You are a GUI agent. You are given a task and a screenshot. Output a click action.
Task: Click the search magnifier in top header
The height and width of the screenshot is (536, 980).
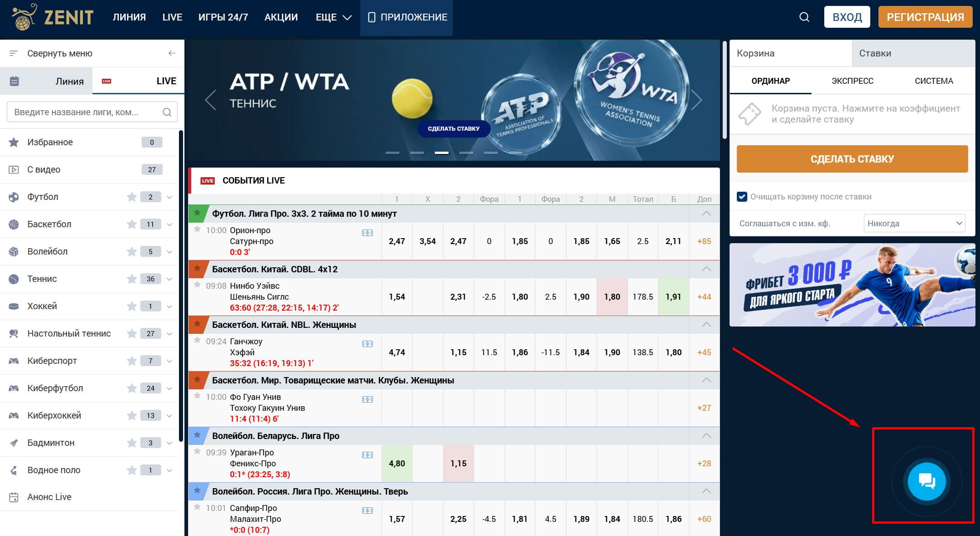pos(804,17)
